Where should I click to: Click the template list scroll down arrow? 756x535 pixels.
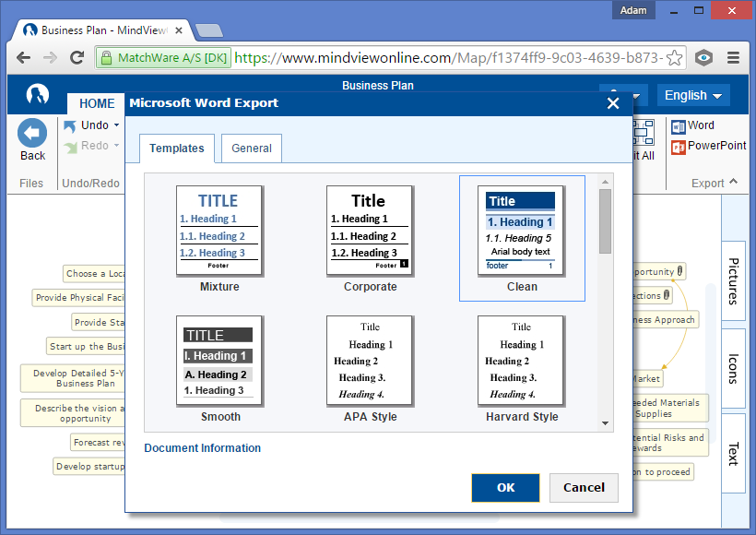pos(605,423)
